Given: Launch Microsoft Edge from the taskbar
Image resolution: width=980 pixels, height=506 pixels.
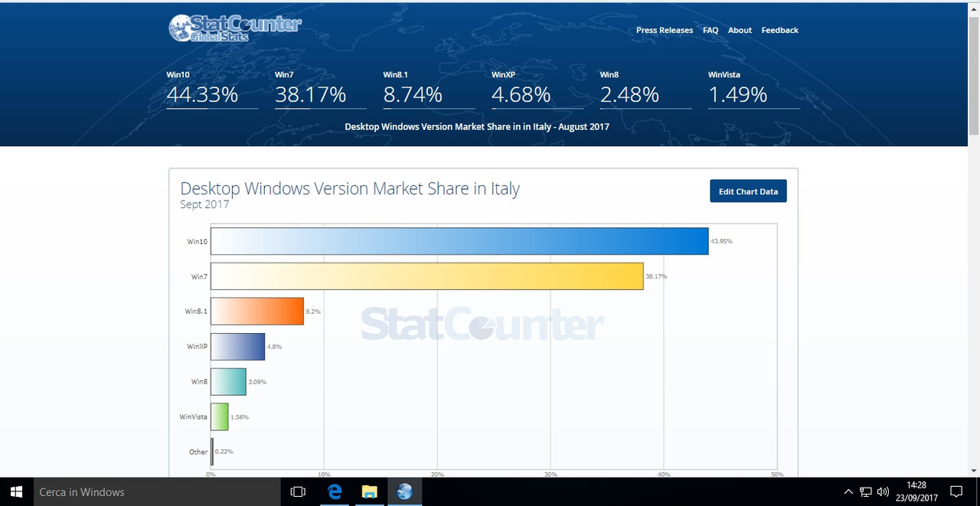Looking at the screenshot, I should [335, 491].
